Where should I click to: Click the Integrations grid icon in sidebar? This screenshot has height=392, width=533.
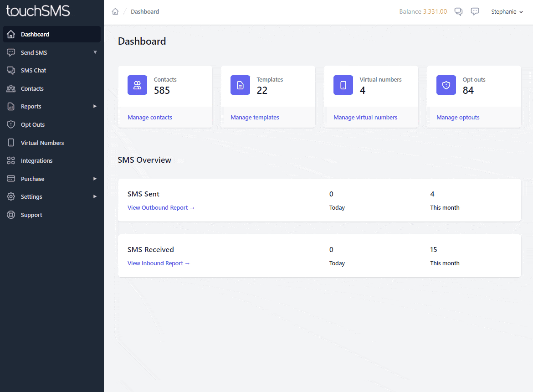click(11, 160)
